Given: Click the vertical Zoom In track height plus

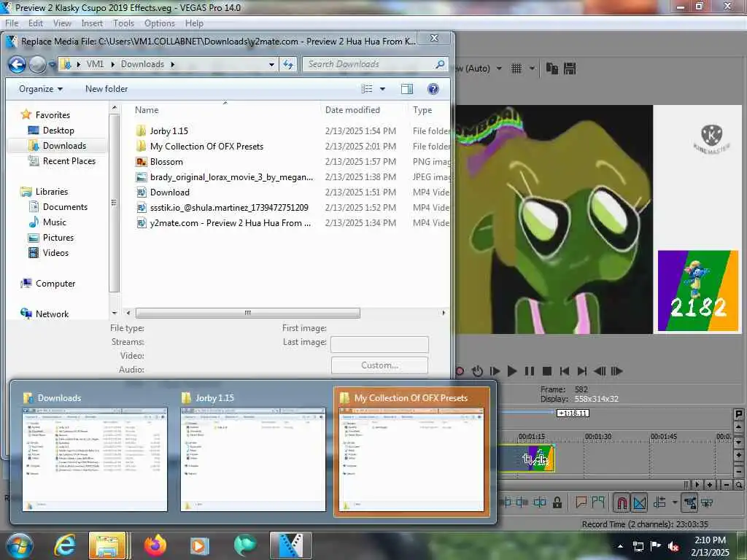Looking at the screenshot, I should (738, 456).
